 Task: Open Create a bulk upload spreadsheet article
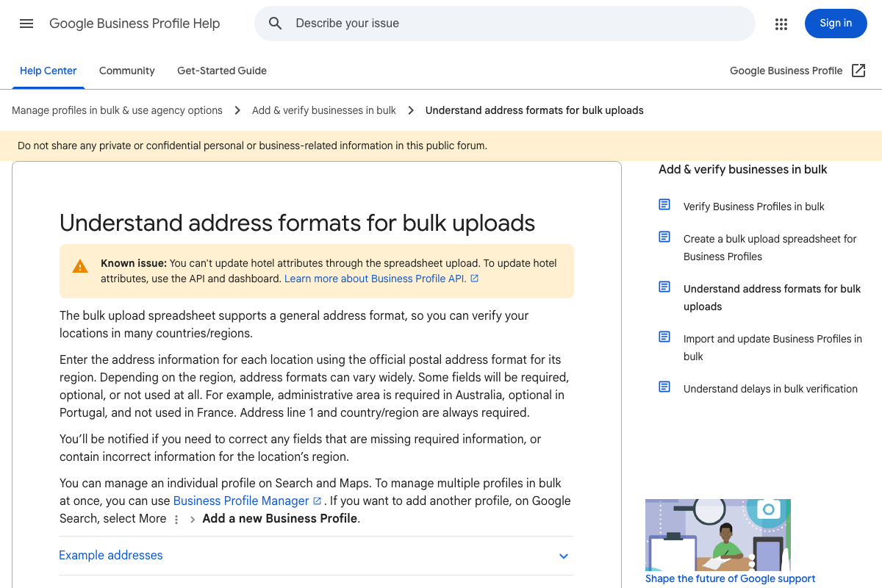pyautogui.click(x=770, y=248)
